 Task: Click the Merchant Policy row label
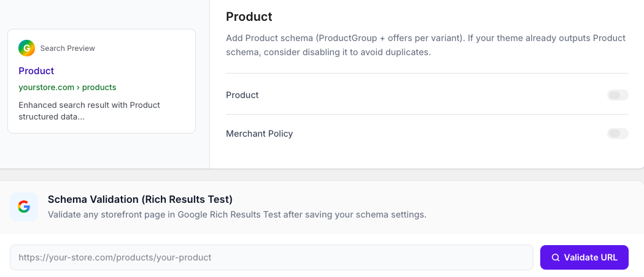click(x=259, y=134)
